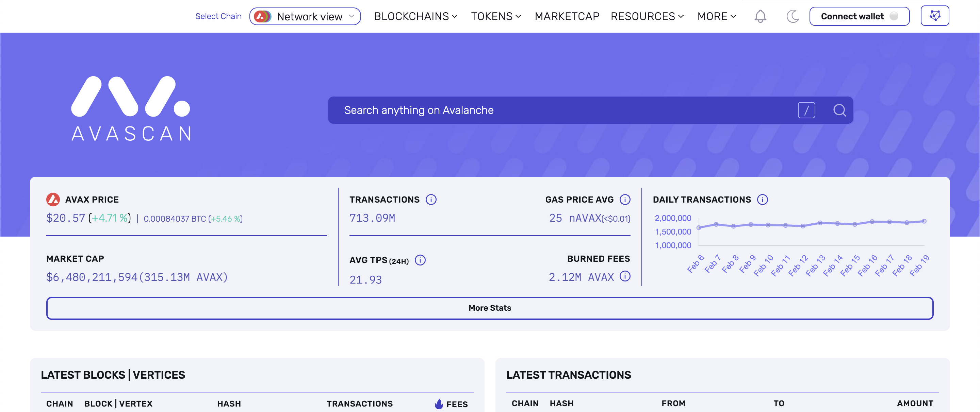Click the 713.09M transactions value
980x412 pixels.
[372, 218]
